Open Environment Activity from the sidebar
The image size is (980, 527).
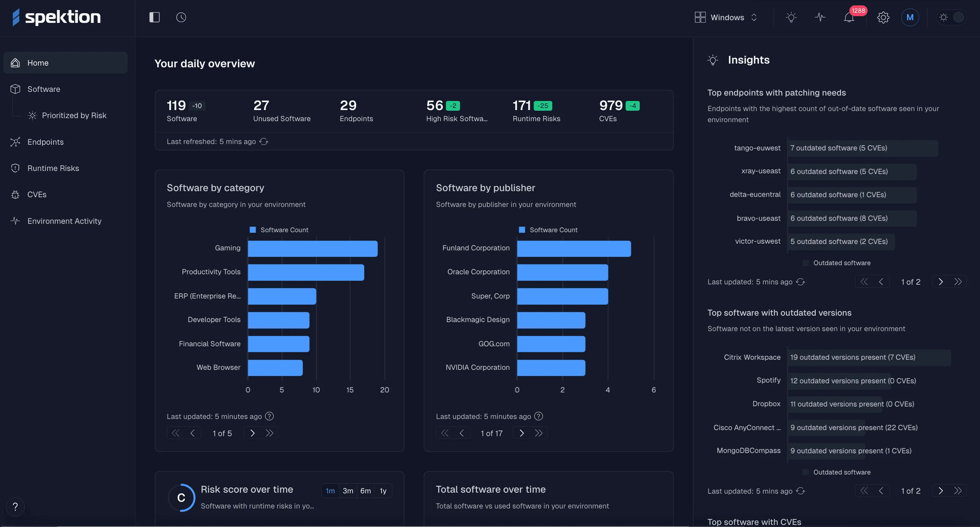(64, 221)
